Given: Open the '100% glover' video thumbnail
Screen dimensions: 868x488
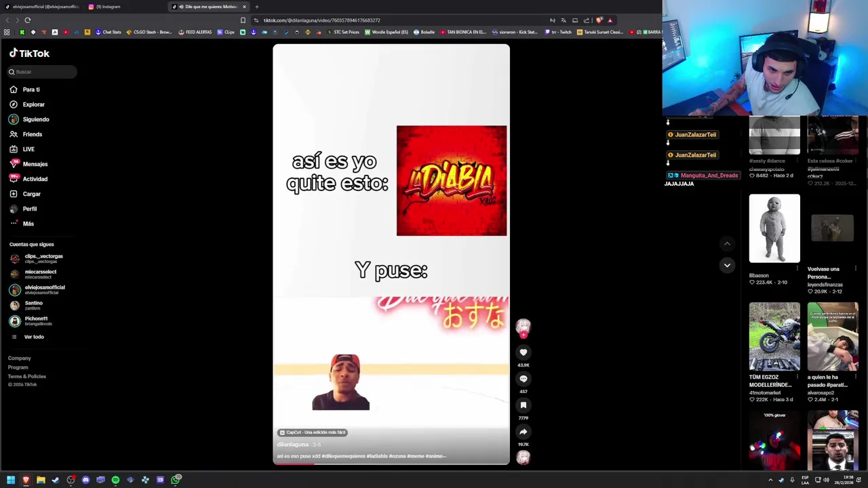Looking at the screenshot, I should (x=774, y=440).
